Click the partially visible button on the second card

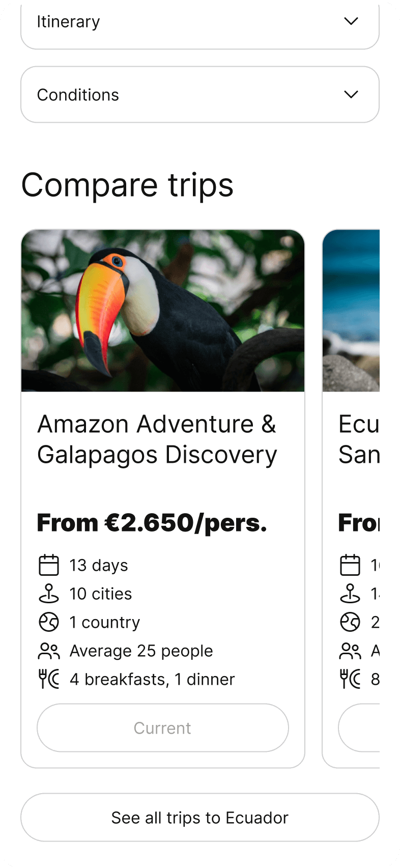pyautogui.click(x=359, y=728)
